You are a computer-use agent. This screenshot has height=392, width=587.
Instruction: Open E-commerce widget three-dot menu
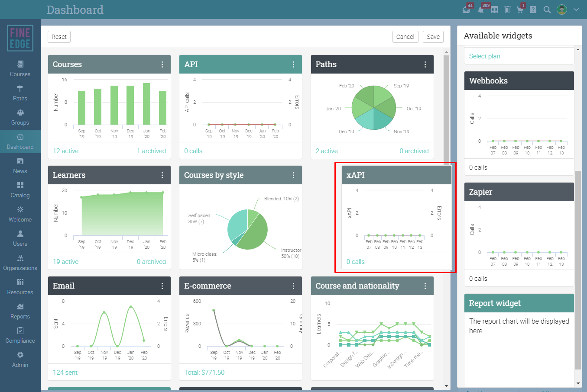[293, 286]
